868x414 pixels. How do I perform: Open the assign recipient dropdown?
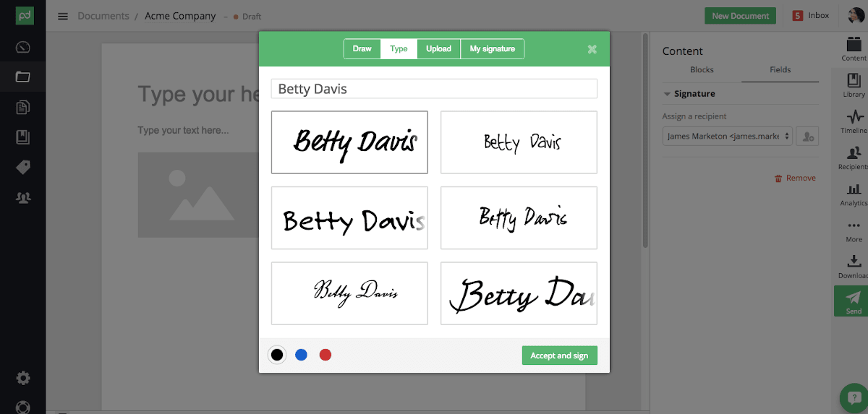pyautogui.click(x=728, y=136)
